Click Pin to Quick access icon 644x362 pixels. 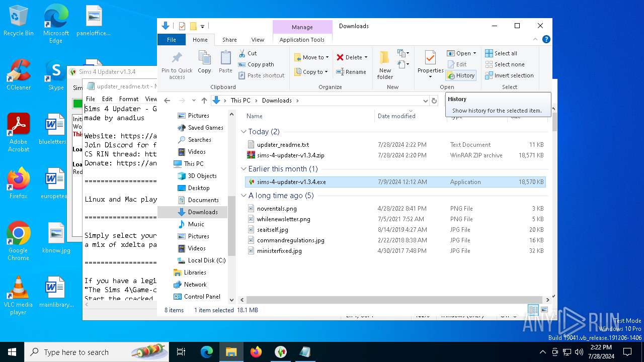point(177,64)
